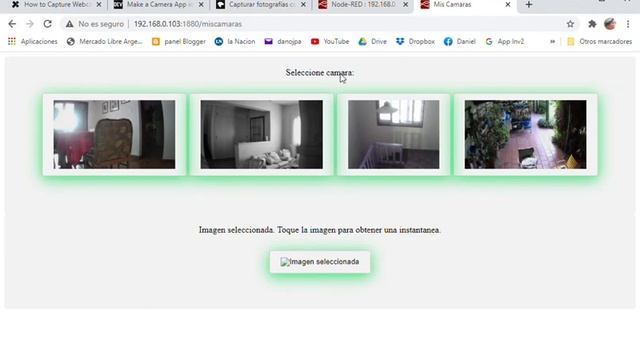
Task: Open the Mercado Libre Argentina bookmark
Action: pyautogui.click(x=104, y=42)
